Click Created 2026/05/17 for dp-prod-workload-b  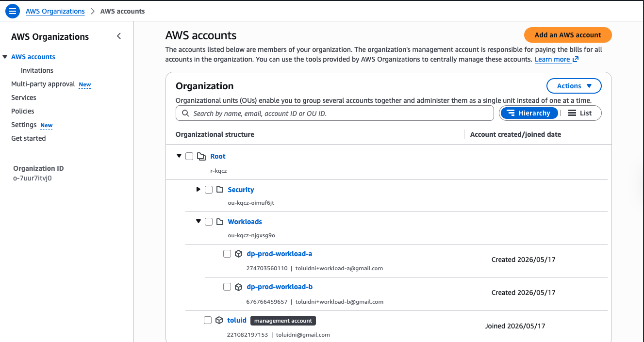pyautogui.click(x=523, y=293)
